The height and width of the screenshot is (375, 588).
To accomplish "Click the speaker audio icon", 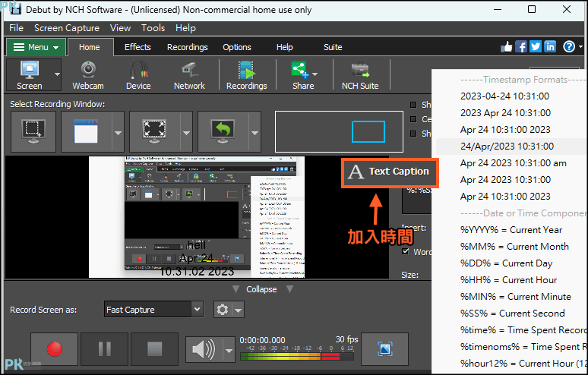I will point(204,350).
